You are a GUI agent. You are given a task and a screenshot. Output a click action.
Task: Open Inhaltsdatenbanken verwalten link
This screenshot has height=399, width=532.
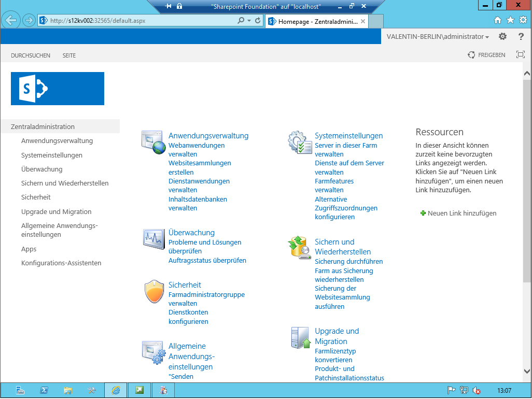click(x=198, y=204)
